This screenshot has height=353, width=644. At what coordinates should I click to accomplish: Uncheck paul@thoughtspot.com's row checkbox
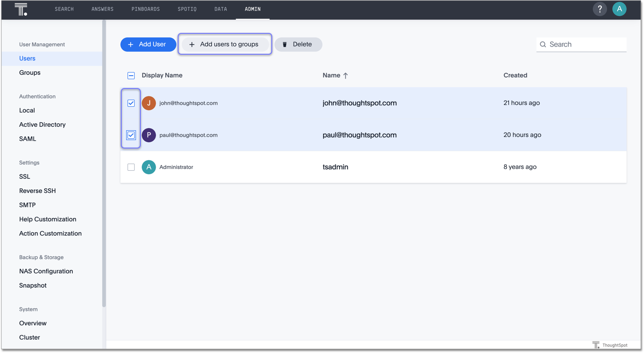coord(131,135)
